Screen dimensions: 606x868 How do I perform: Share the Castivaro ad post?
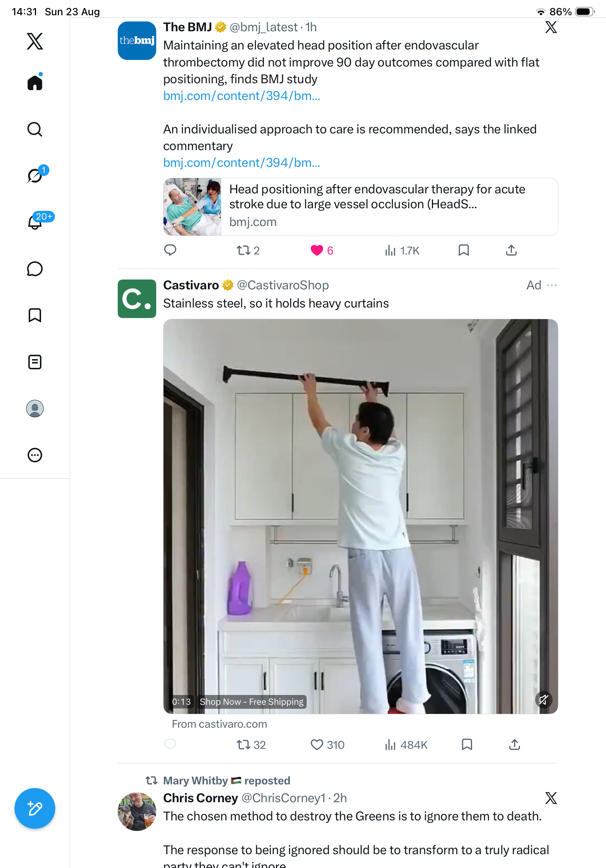click(x=514, y=745)
